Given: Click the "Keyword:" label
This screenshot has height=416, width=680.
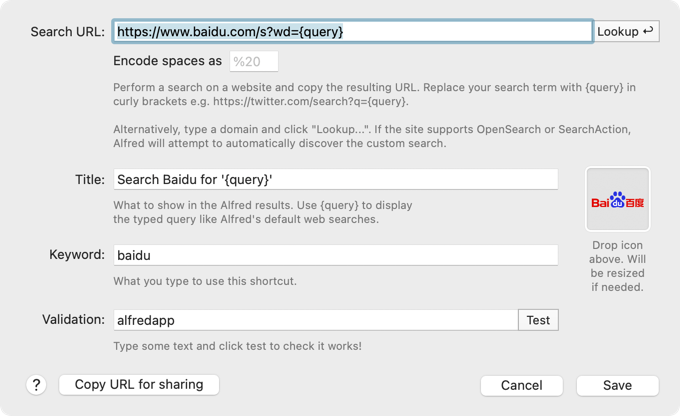Looking at the screenshot, I should 77,255.
